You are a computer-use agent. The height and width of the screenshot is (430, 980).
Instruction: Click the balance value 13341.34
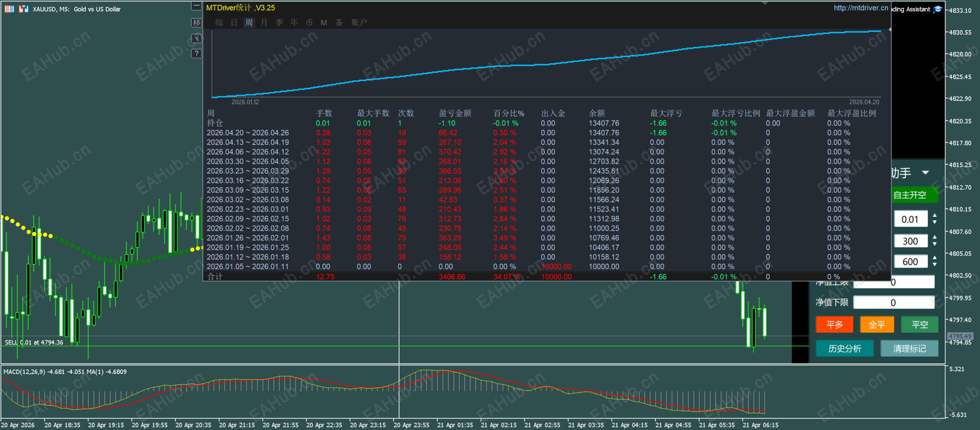pyautogui.click(x=604, y=142)
